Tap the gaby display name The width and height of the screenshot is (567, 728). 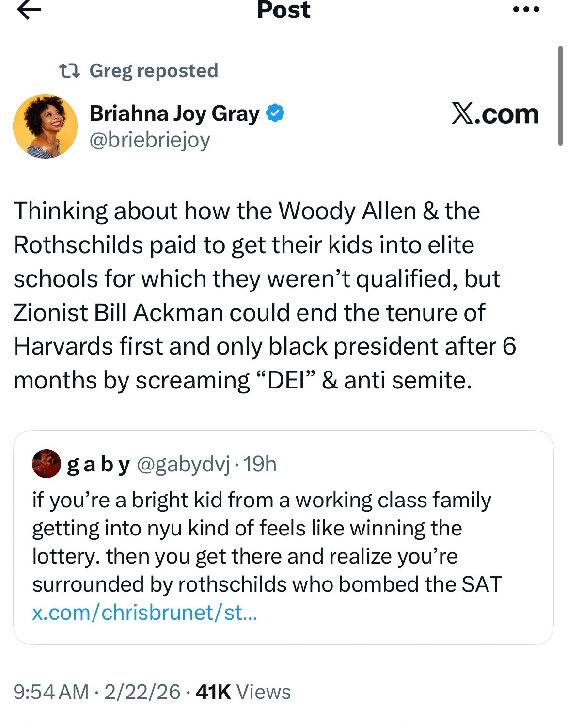pos(98,464)
